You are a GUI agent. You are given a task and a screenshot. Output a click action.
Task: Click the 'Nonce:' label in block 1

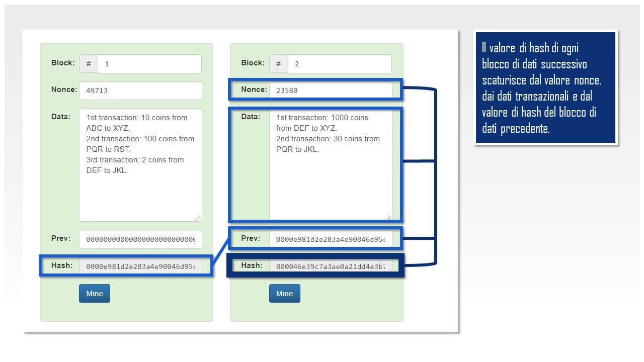(64, 89)
